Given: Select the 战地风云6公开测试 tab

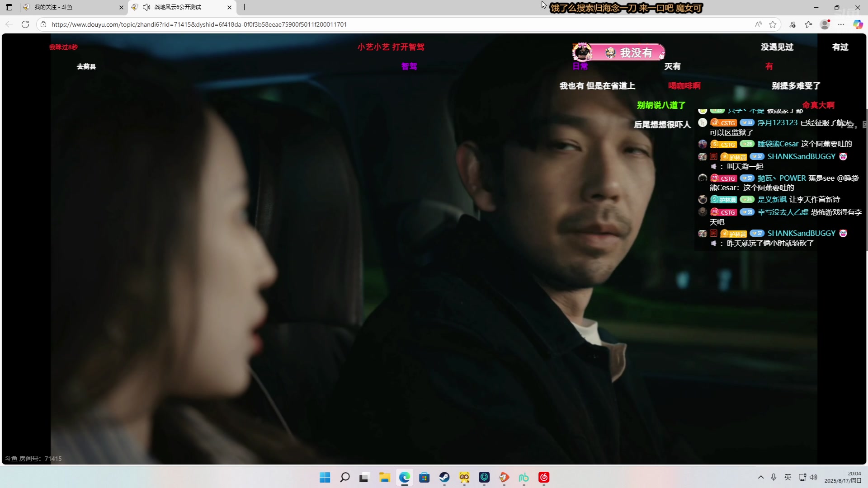Looking at the screenshot, I should [182, 7].
